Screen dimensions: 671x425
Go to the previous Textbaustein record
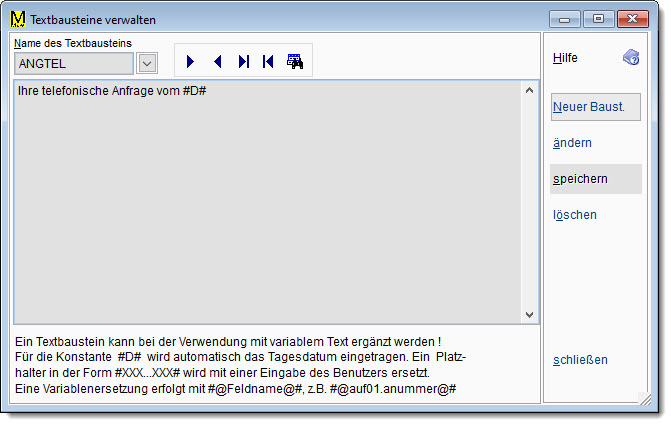point(217,62)
